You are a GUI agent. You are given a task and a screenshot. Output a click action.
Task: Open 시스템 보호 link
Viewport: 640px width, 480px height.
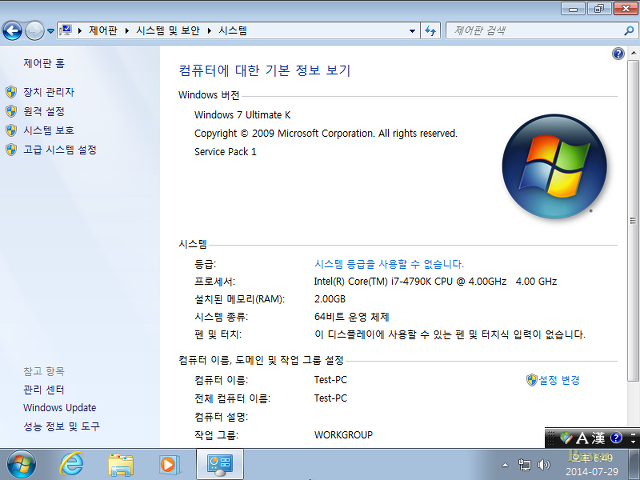coord(49,130)
